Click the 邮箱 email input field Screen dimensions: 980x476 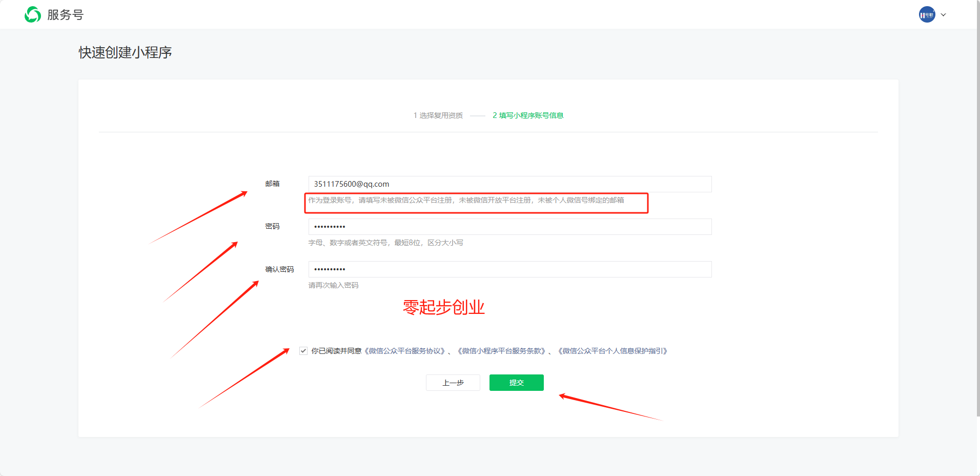pos(509,184)
